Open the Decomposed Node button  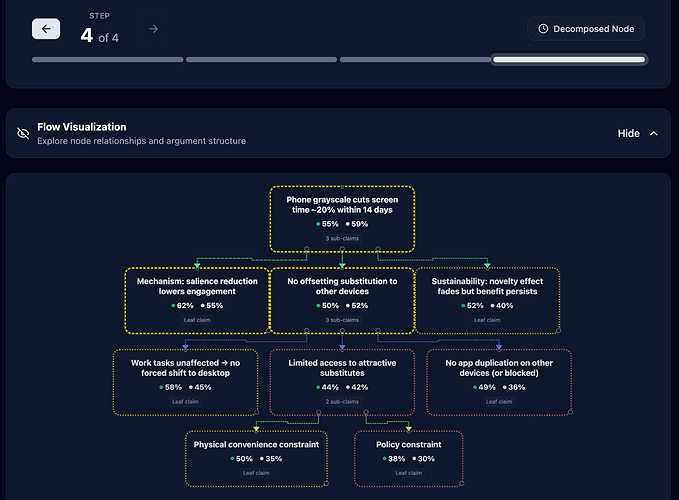(x=586, y=29)
